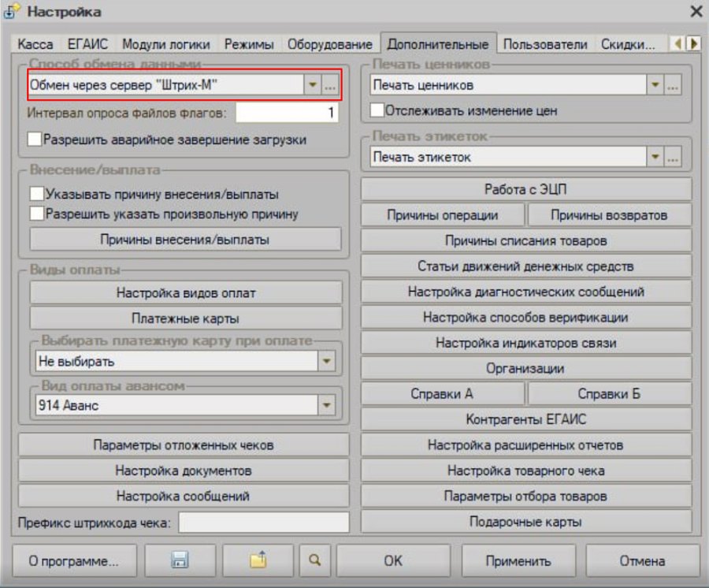
Task: Switch to the Касса tab
Action: [x=35, y=44]
